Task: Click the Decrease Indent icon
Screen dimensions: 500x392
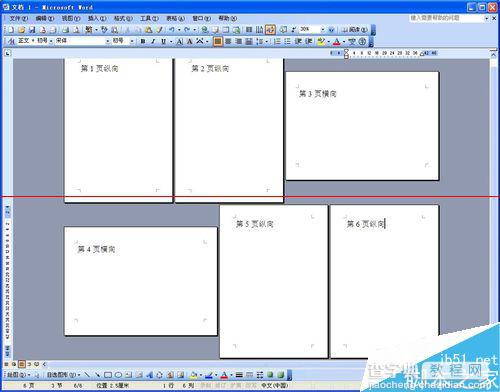Action: 298,41
